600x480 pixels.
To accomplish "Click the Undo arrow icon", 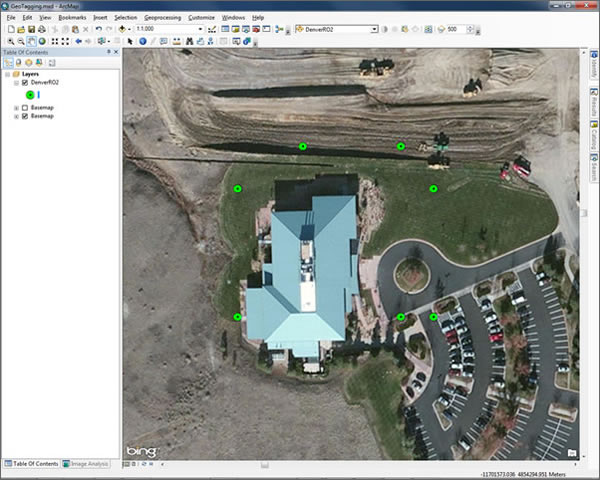I will pos(97,29).
